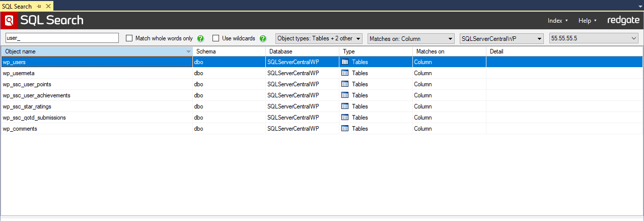Click the Object name sort arrow

188,51
